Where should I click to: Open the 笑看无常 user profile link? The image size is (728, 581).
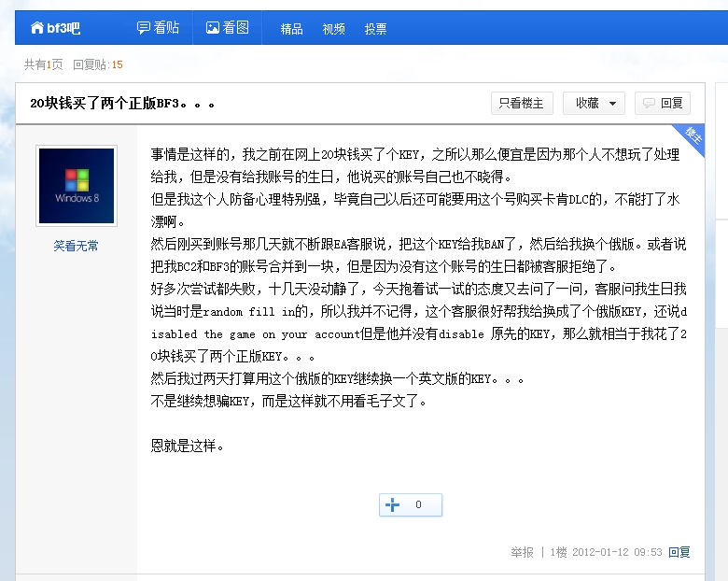tap(77, 246)
